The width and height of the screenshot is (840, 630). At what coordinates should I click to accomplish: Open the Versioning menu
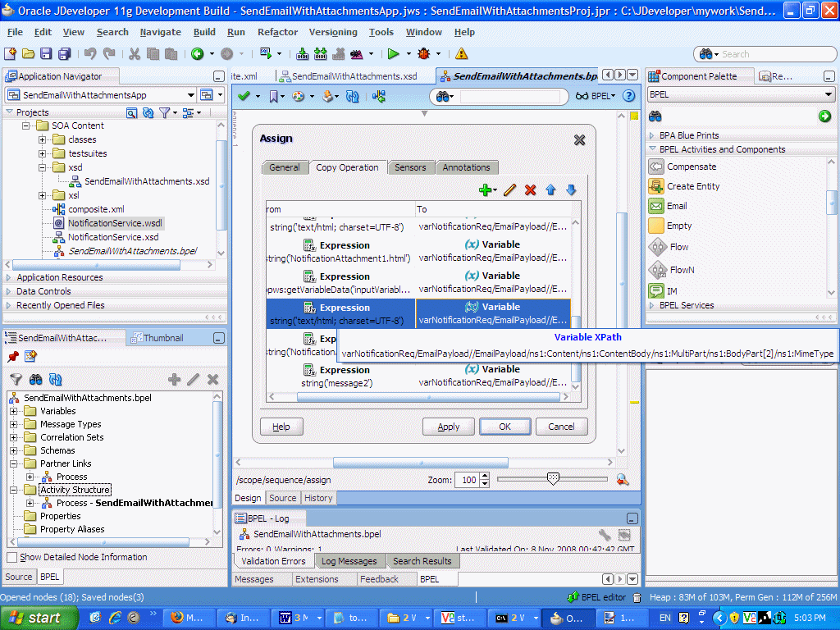(x=333, y=32)
